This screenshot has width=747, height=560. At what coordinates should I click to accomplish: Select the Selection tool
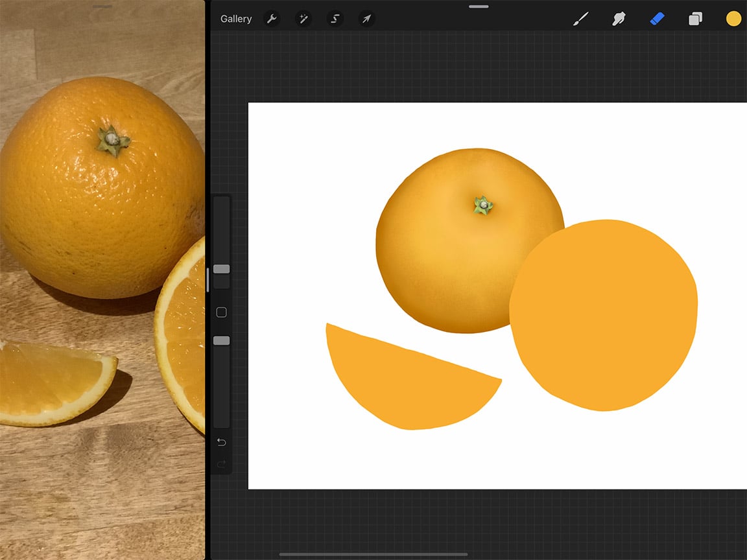335,19
